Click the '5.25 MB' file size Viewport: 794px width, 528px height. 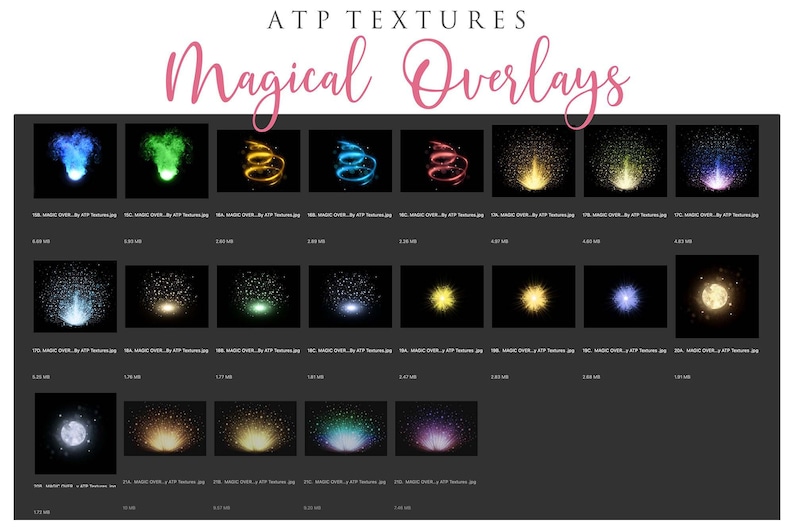coord(41,377)
